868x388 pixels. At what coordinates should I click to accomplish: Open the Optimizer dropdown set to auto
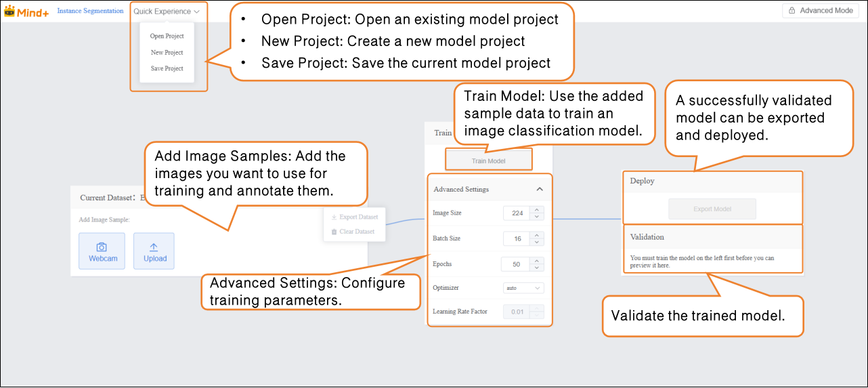pos(524,288)
